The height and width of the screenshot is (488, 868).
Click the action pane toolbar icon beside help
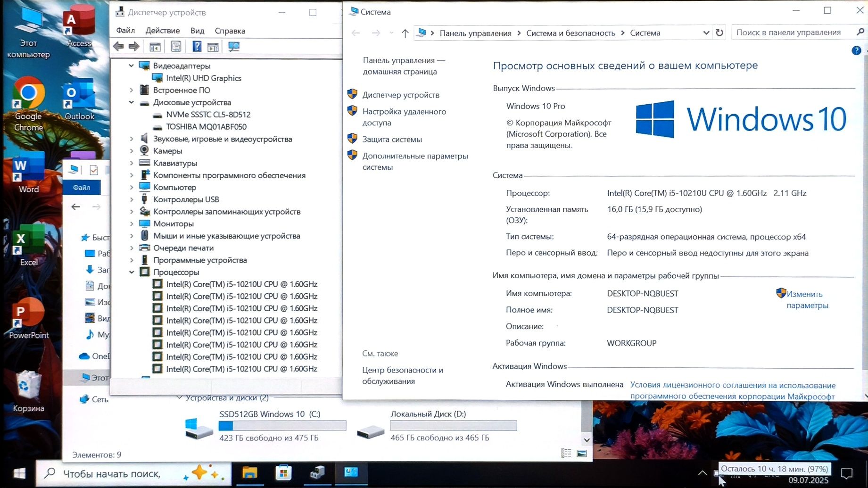pyautogui.click(x=213, y=46)
